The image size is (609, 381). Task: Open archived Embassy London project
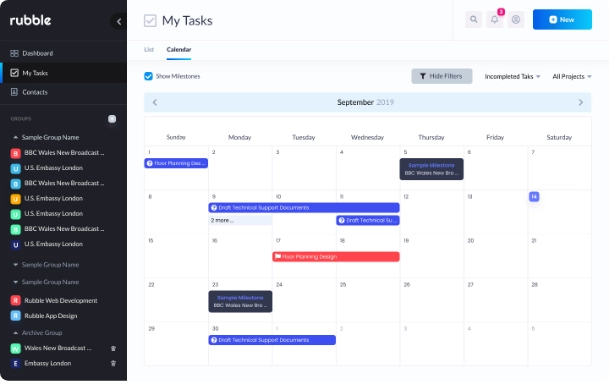(x=47, y=364)
